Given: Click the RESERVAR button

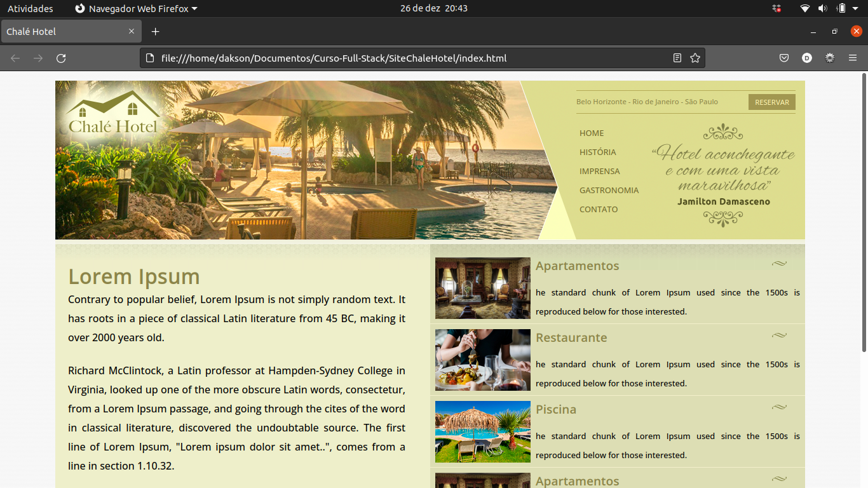Looking at the screenshot, I should coord(771,102).
